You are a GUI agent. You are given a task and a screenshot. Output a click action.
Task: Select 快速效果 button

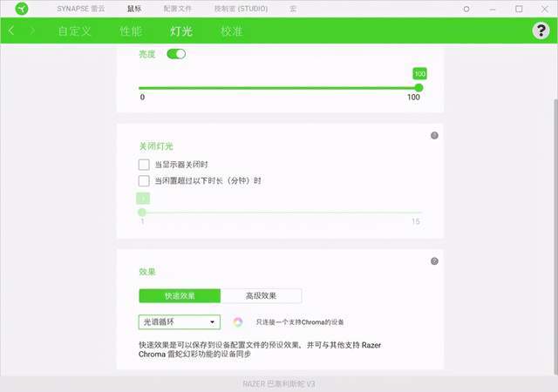click(180, 295)
